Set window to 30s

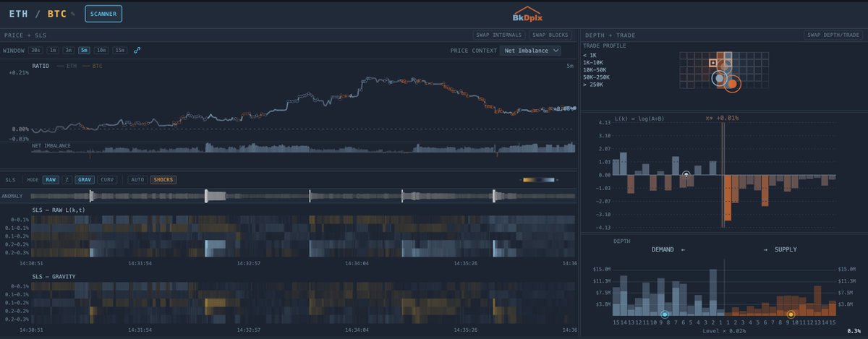point(35,51)
